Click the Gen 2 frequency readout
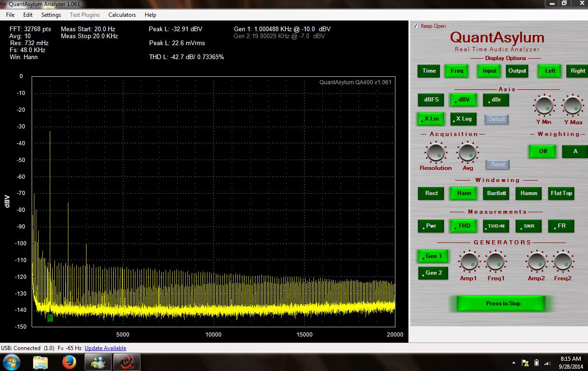The image size is (588, 371). [279, 36]
